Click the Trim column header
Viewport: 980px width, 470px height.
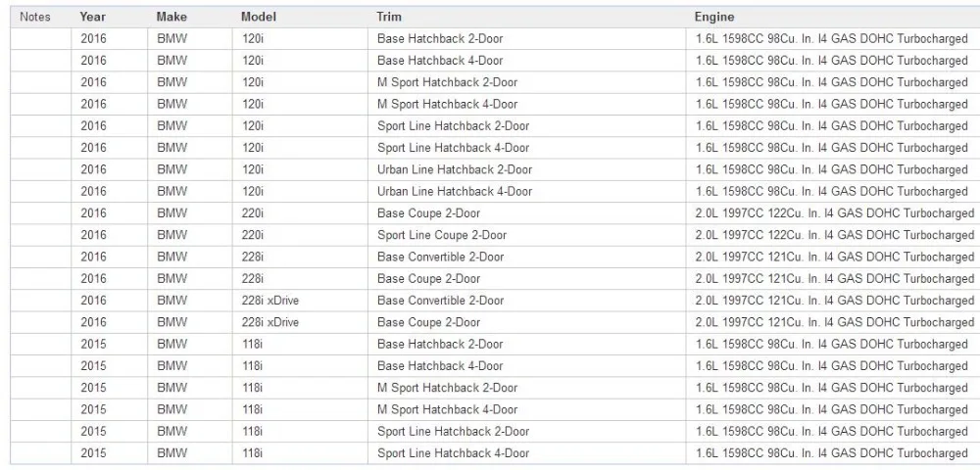click(389, 17)
